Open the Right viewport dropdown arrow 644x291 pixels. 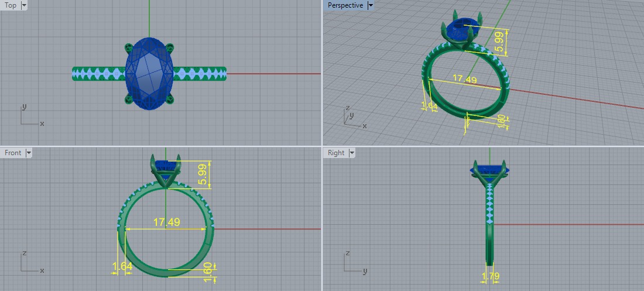(x=352, y=152)
